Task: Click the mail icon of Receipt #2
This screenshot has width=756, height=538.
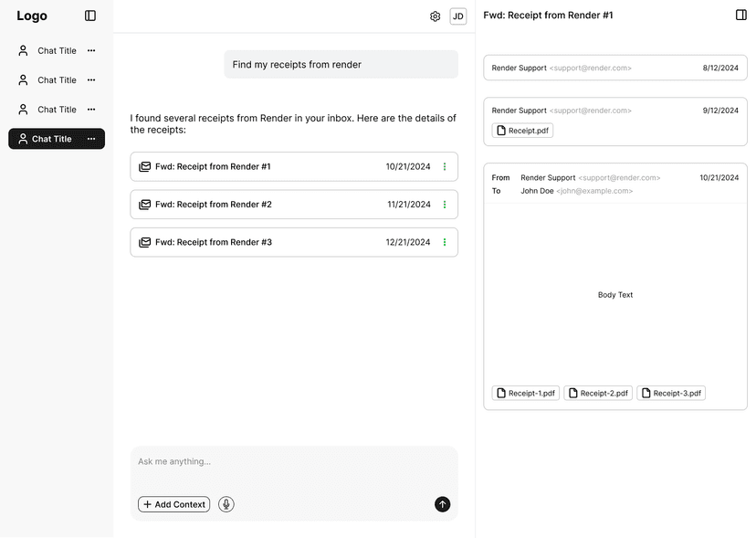Action: tap(144, 205)
